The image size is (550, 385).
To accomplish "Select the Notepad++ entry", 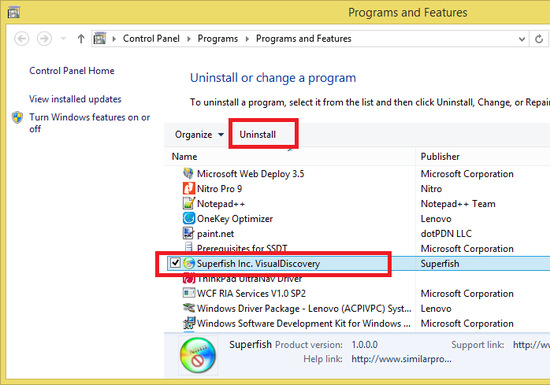I will [x=221, y=204].
